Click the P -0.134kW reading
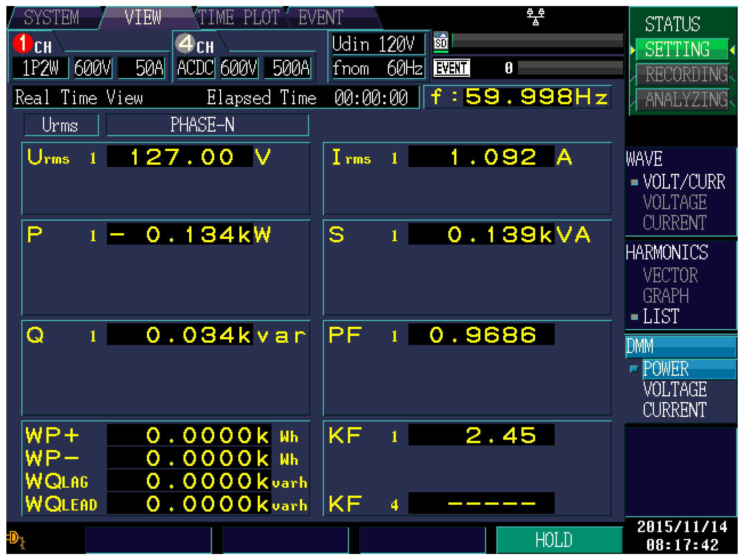Viewport: 743px width, 560px height. click(x=180, y=234)
